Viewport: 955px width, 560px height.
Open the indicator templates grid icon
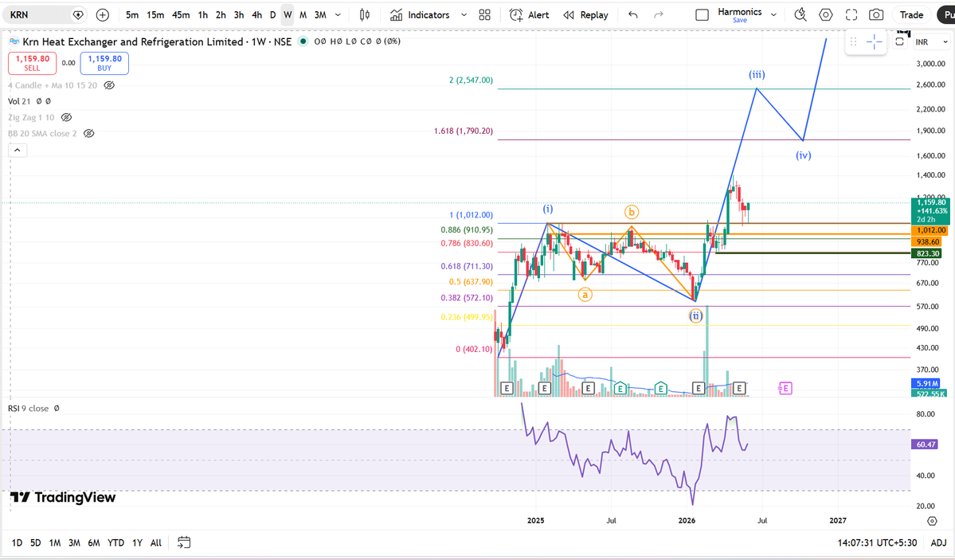(x=485, y=15)
